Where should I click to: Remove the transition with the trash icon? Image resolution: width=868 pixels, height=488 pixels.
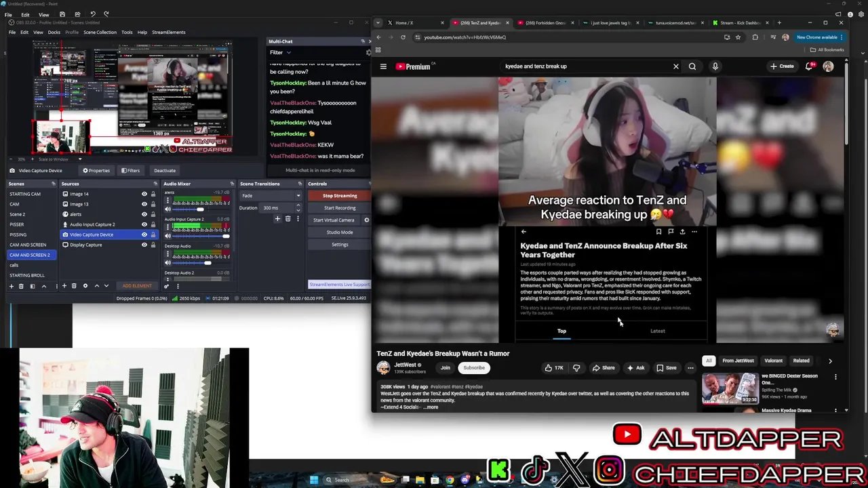(288, 218)
